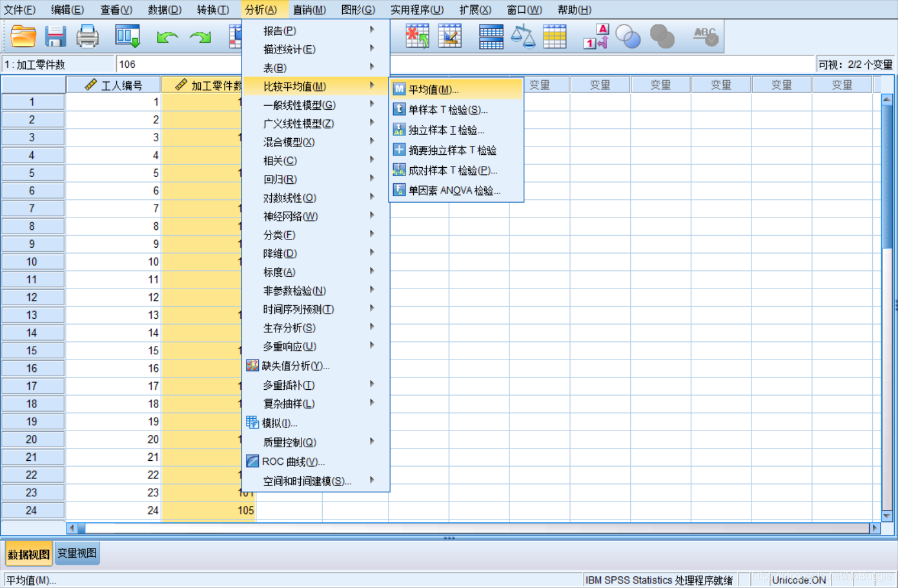
Task: Click vertical scrollbar down arrow
Action: click(x=887, y=516)
